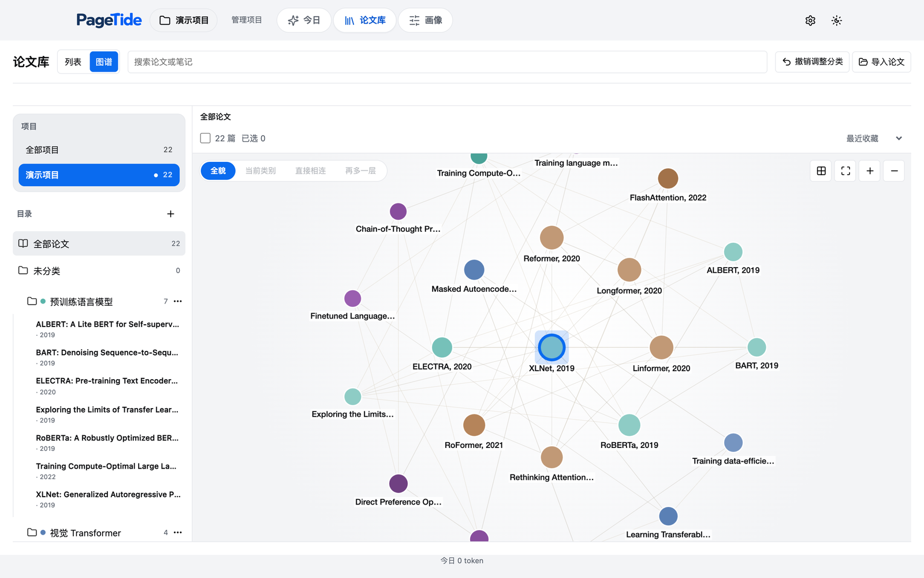Click the 撤销调整分类 button
The height and width of the screenshot is (578, 924).
pos(812,62)
